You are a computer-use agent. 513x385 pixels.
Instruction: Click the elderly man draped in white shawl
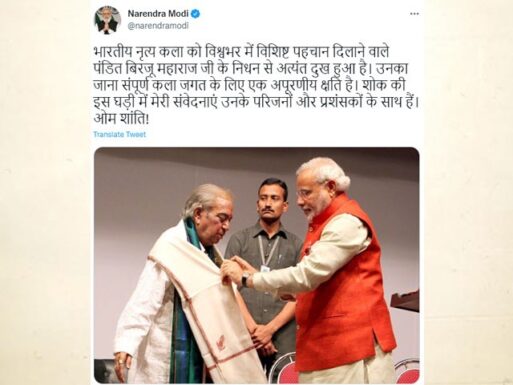187,287
